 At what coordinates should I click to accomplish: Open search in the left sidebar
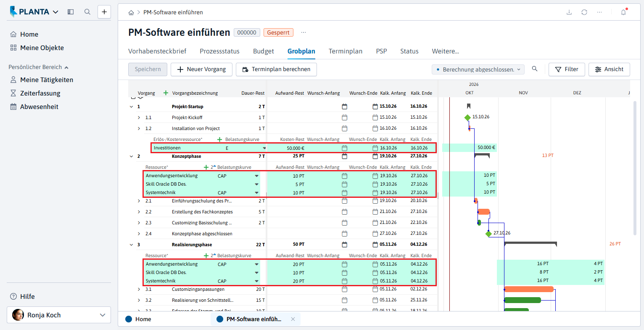[x=87, y=12]
